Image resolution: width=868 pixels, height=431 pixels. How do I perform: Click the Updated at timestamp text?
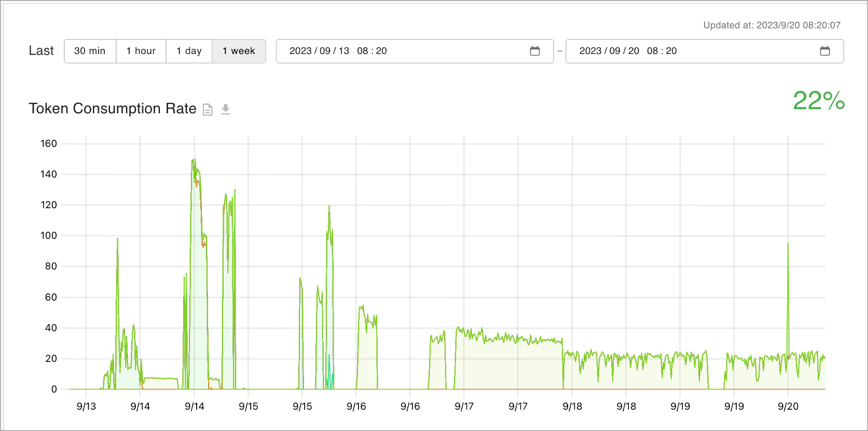pos(771,25)
